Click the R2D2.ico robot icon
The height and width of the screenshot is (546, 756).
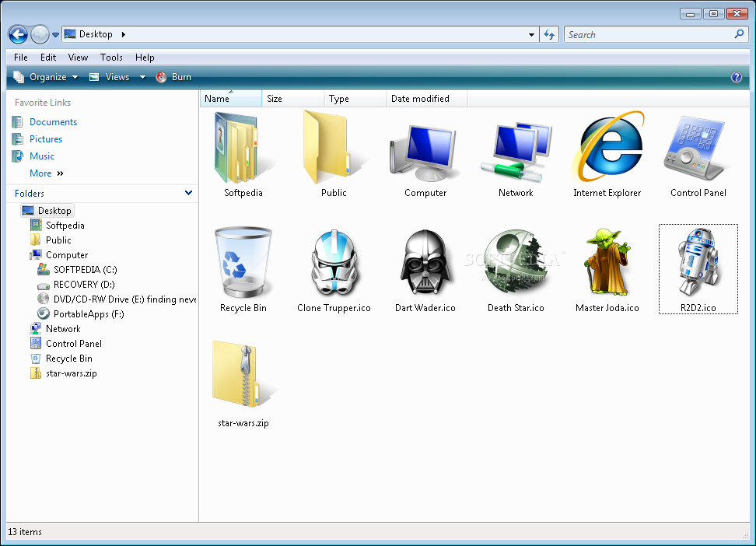(x=698, y=263)
